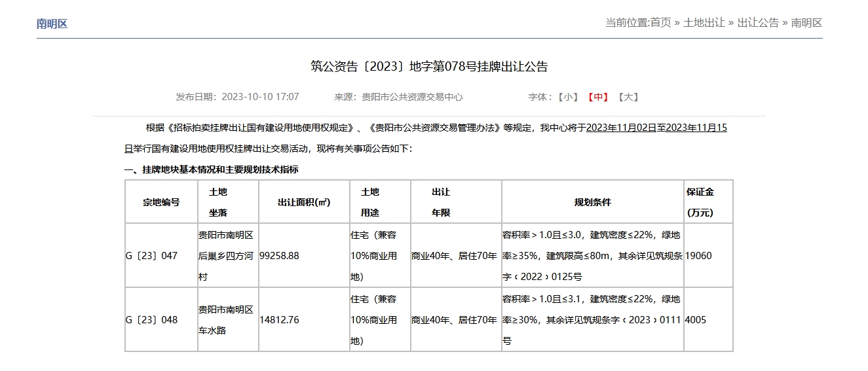Set font size to medium 【中】
The image size is (868, 371).
pyautogui.click(x=598, y=97)
